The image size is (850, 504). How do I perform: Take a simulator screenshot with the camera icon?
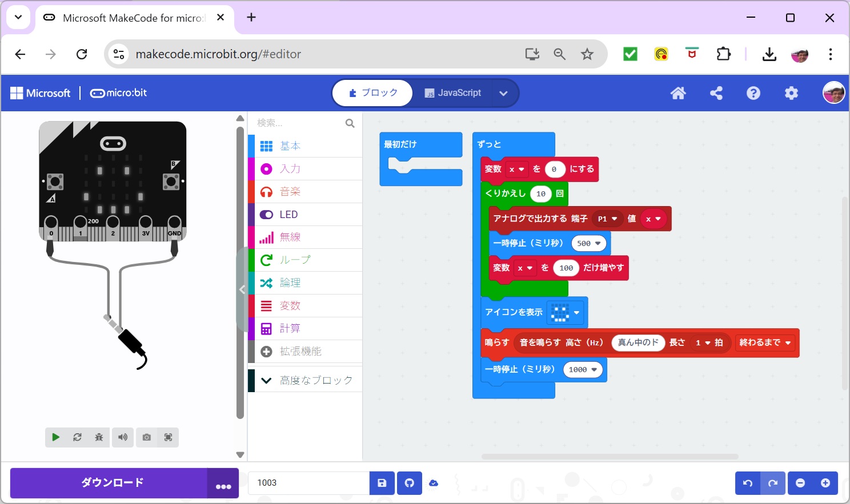(147, 437)
